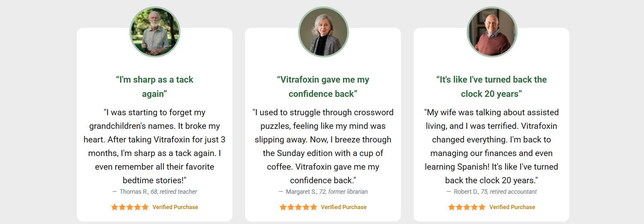This screenshot has width=644, height=224.
Task: Click Robert D.'s circular profile photo
Action: click(492, 32)
